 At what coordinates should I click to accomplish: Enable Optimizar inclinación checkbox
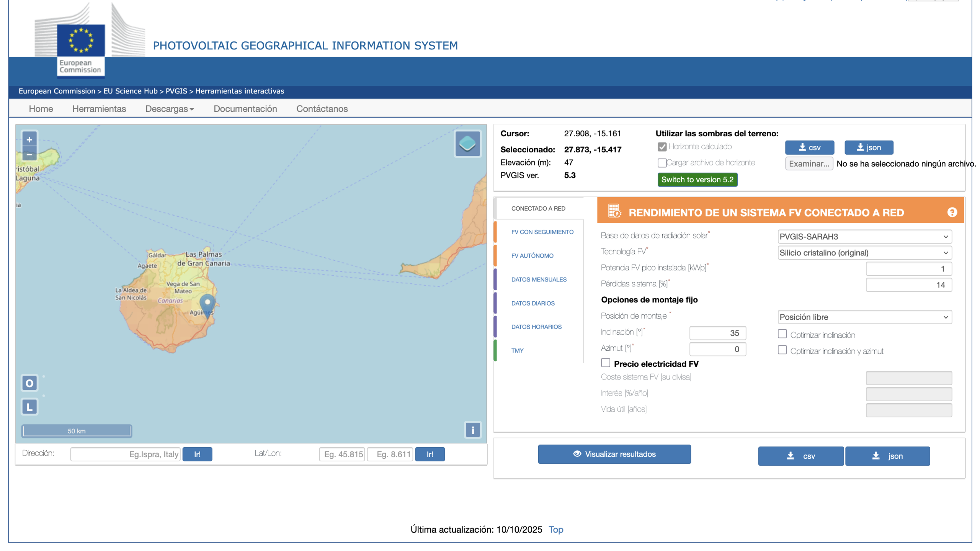(x=782, y=334)
